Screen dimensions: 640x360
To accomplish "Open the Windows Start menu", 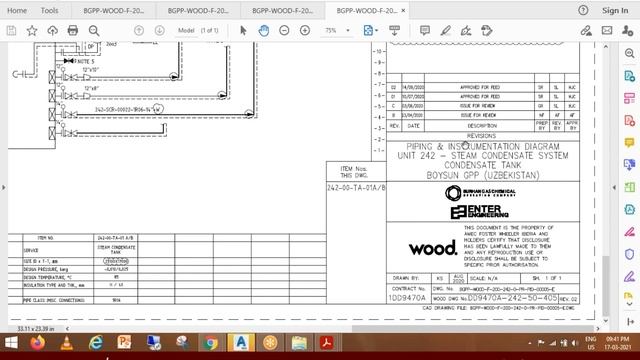I will pyautogui.click(x=11, y=343).
